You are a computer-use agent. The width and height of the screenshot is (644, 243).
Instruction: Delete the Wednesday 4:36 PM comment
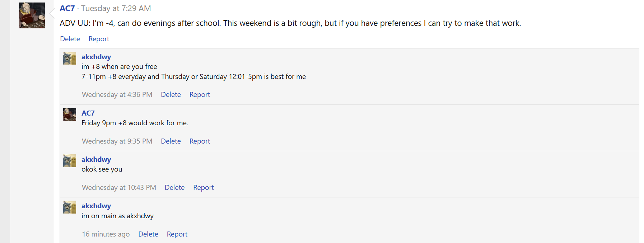[171, 94]
